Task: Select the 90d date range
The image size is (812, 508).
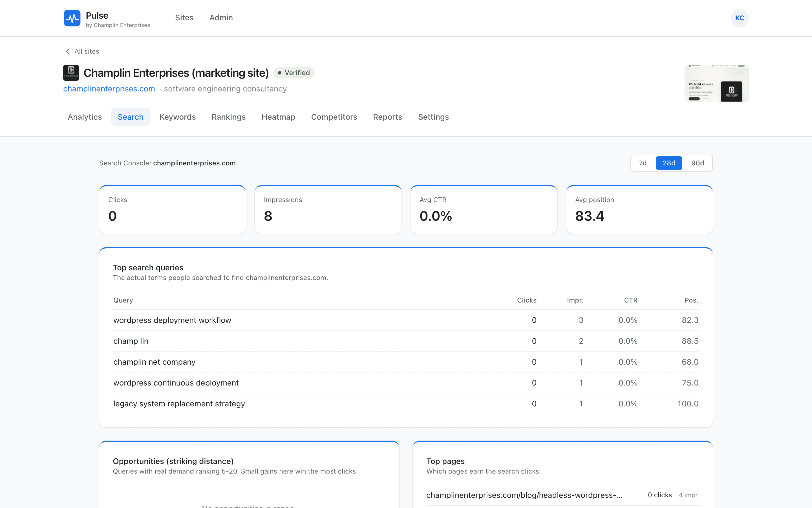Action: 698,163
